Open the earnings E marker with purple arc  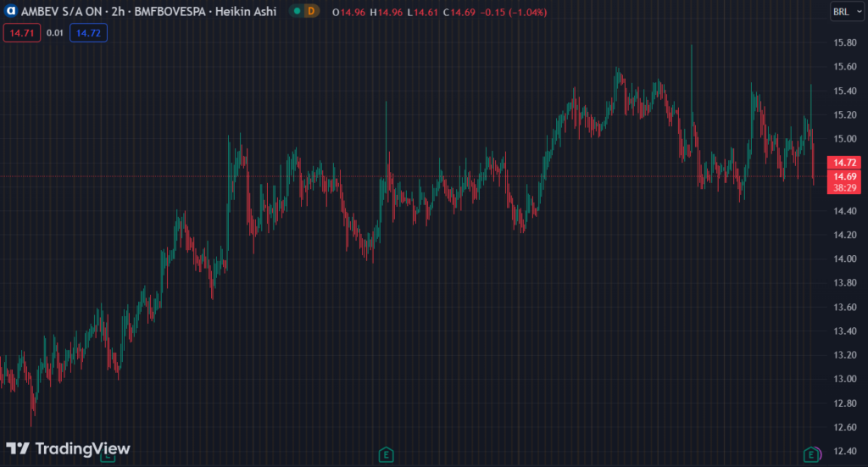(x=811, y=455)
